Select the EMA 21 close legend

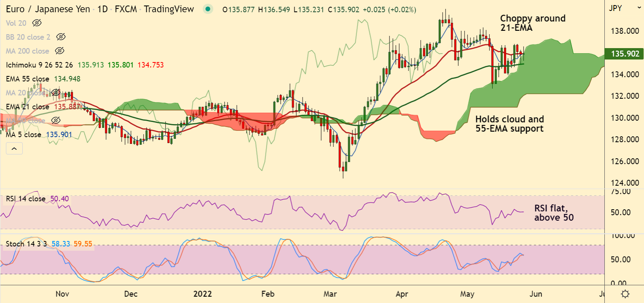(27, 106)
